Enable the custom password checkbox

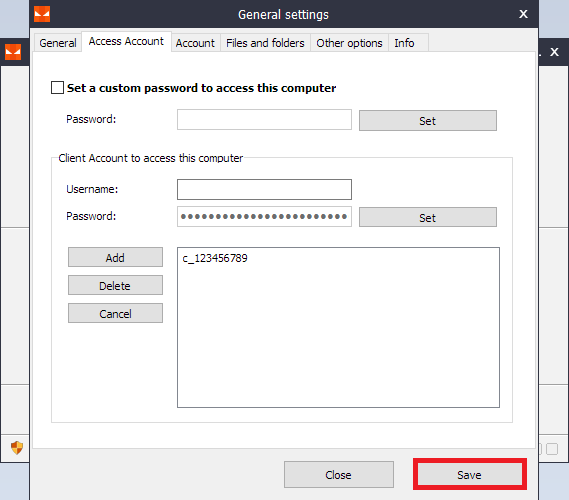57,88
